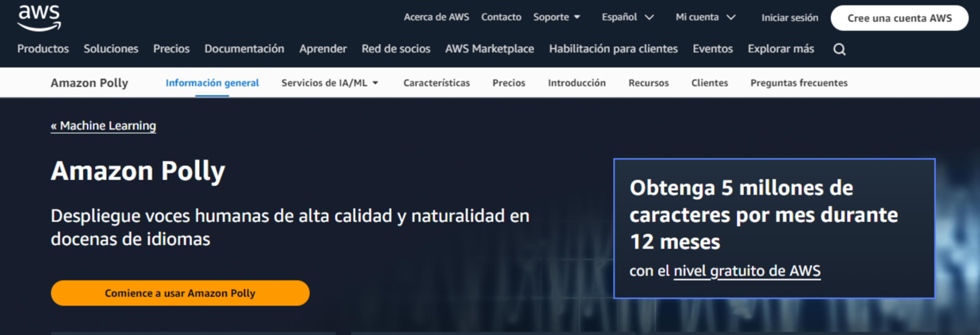View the Clientes tab
Screen dimensions: 980x335
[710, 83]
